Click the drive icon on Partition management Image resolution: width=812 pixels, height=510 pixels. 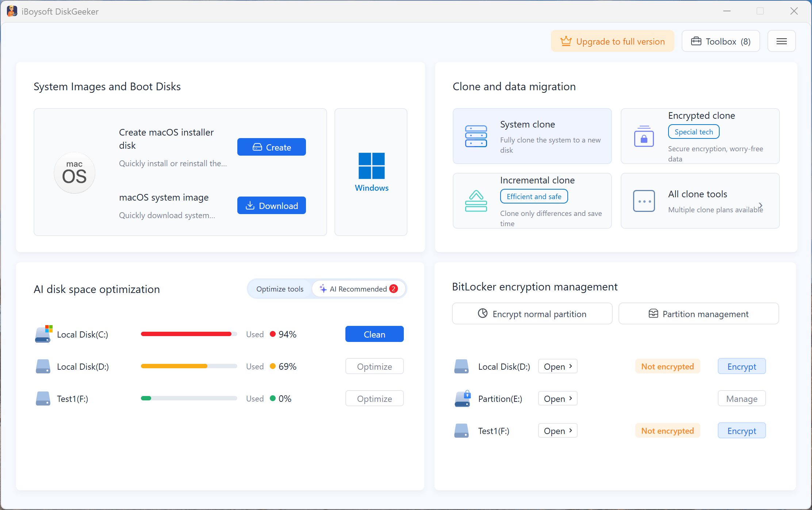pos(653,313)
